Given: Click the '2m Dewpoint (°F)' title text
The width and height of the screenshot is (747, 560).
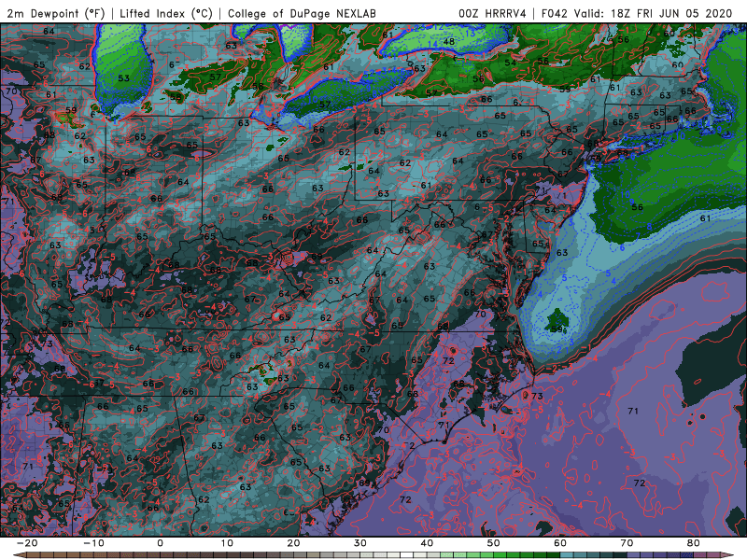Looking at the screenshot, I should click(x=56, y=13).
